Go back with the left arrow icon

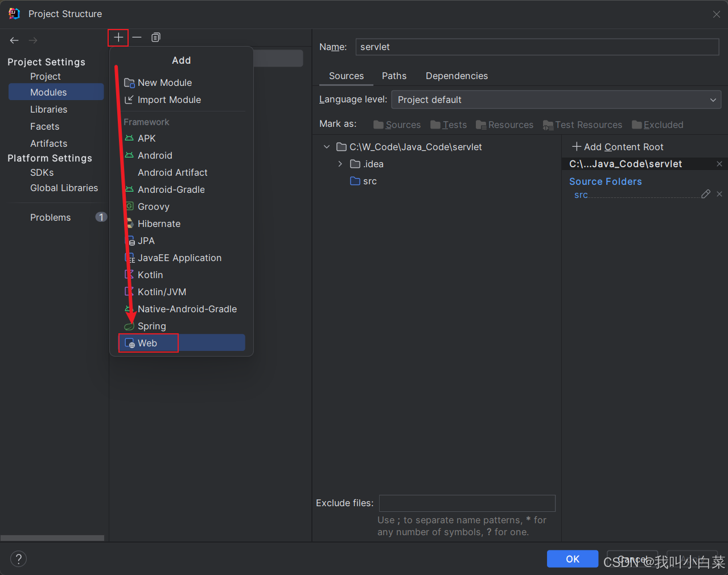click(x=14, y=40)
